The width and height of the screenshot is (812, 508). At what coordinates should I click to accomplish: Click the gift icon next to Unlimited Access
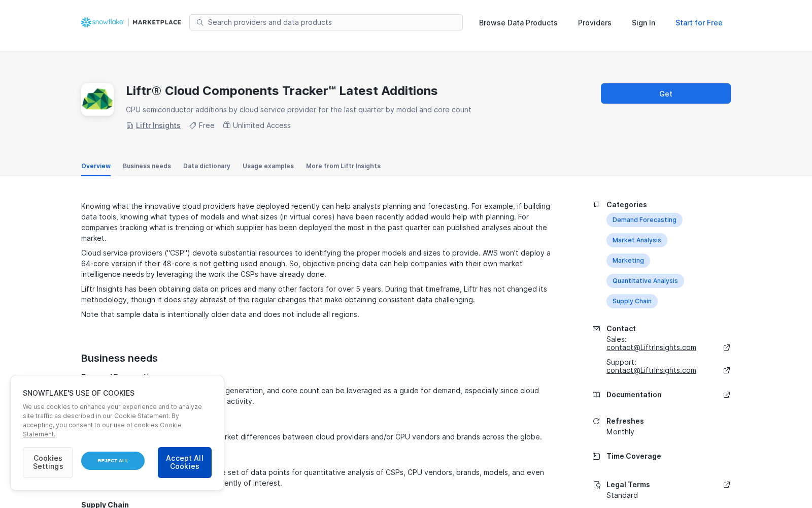click(227, 125)
